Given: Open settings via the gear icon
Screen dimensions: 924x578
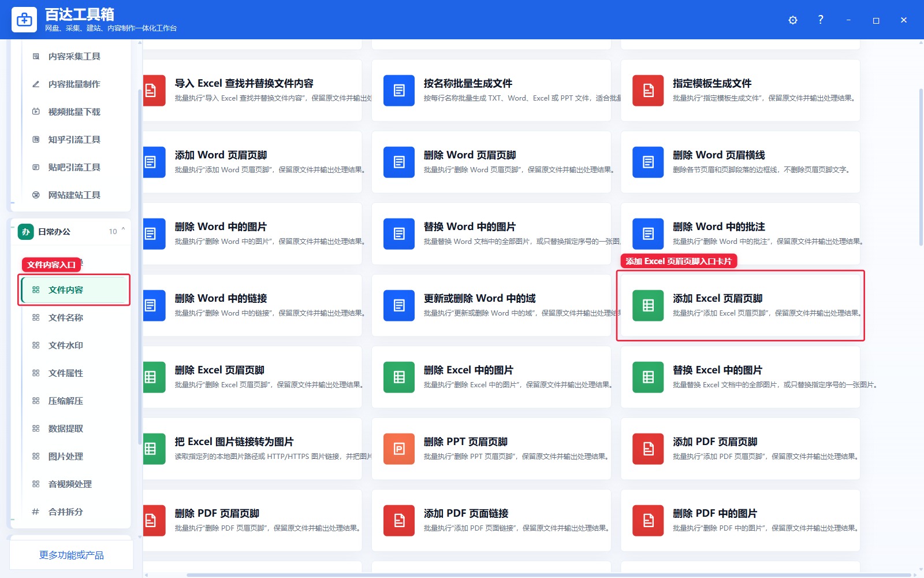Looking at the screenshot, I should (793, 20).
